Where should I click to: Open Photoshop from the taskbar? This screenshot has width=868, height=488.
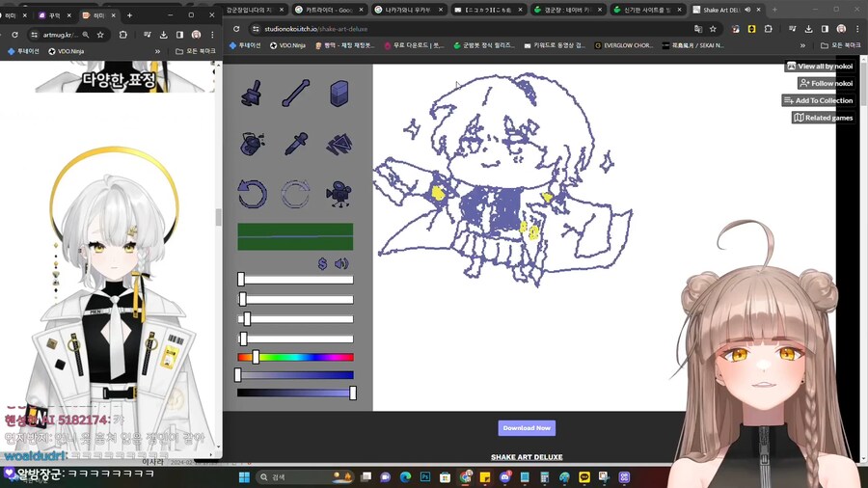pos(424,477)
